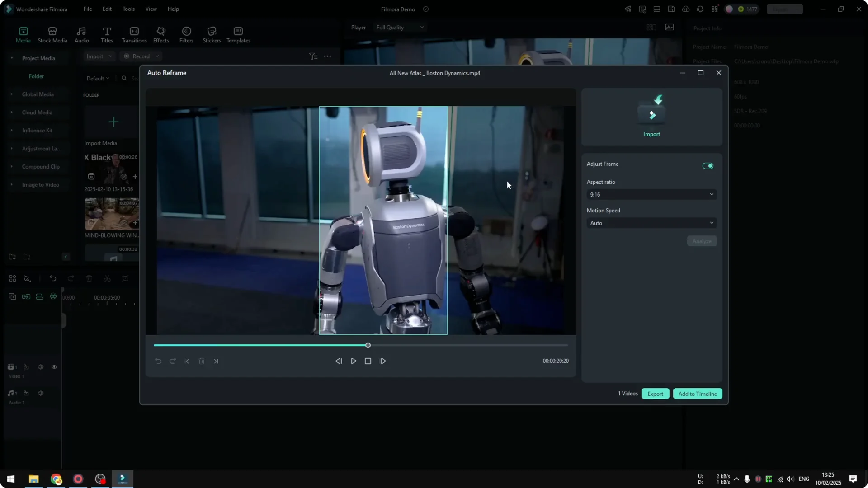Play the Auto Reframe preview
This screenshot has height=488, width=868.
[x=354, y=361]
